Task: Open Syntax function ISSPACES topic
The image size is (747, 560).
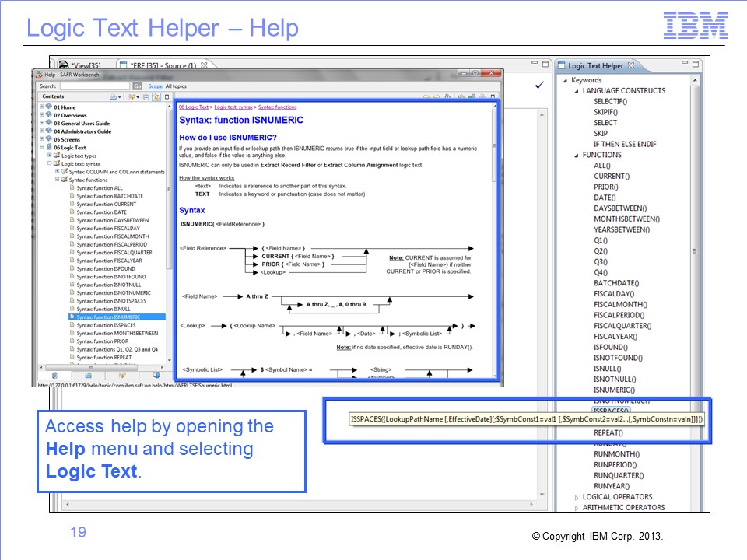Action: coord(106,325)
